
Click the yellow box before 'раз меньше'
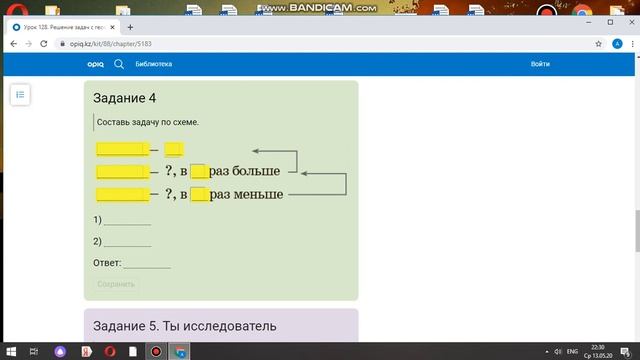(200, 194)
